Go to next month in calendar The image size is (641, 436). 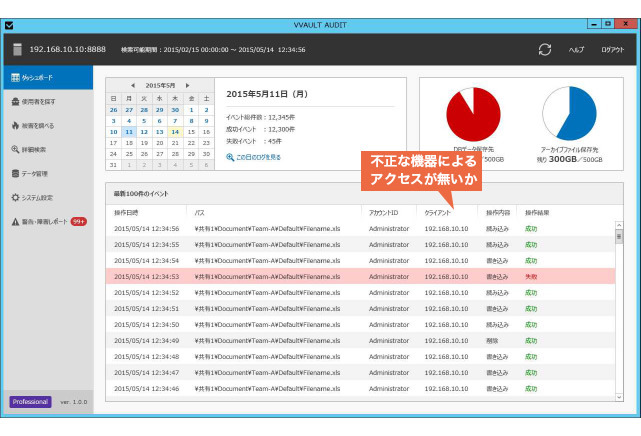(187, 85)
